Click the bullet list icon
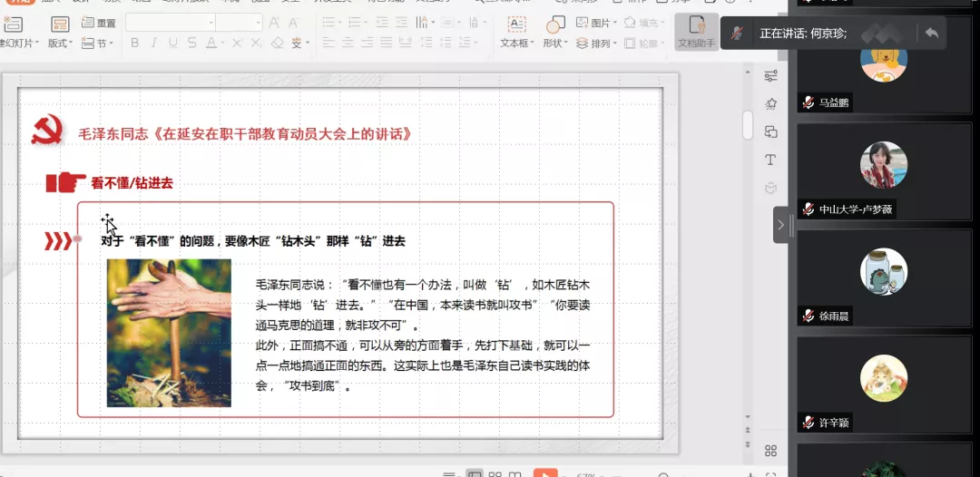 tap(328, 23)
